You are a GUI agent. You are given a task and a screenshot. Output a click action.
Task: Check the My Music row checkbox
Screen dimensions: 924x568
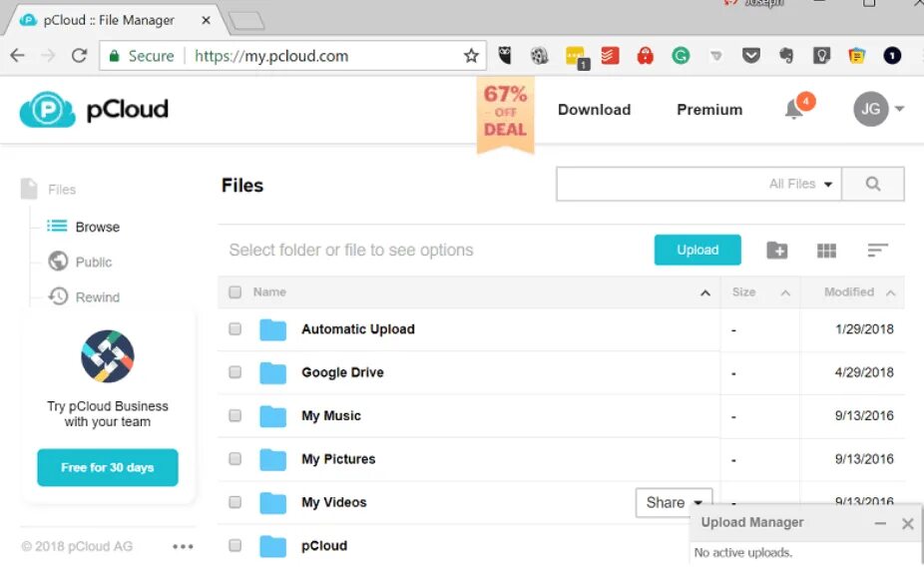[235, 415]
